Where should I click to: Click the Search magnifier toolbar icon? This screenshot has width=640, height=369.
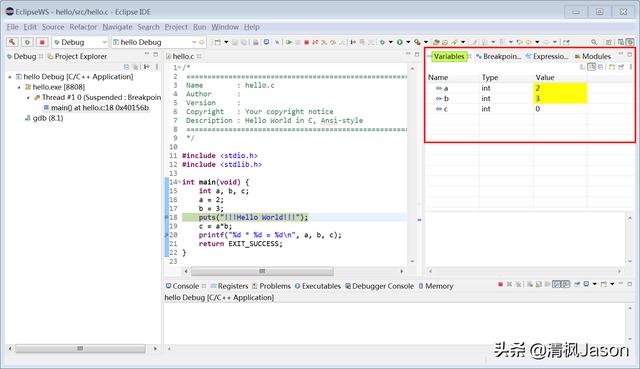point(594,42)
